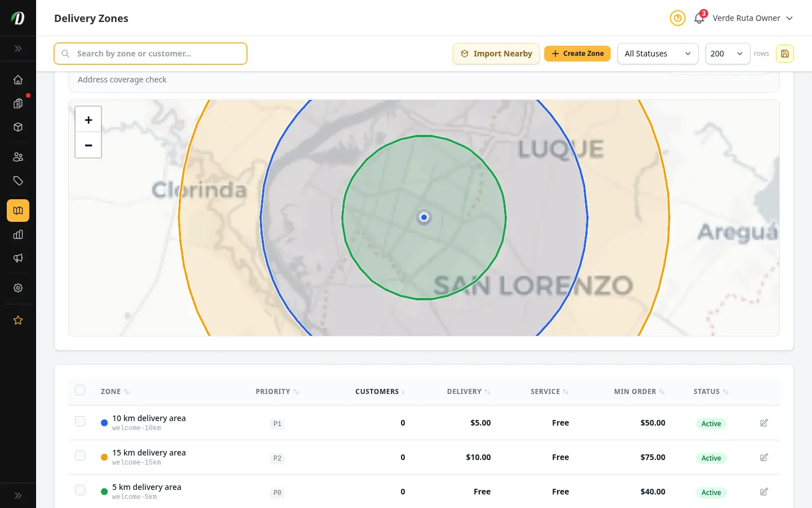
Task: Open the orders clipboard icon in sidebar
Action: 18,103
